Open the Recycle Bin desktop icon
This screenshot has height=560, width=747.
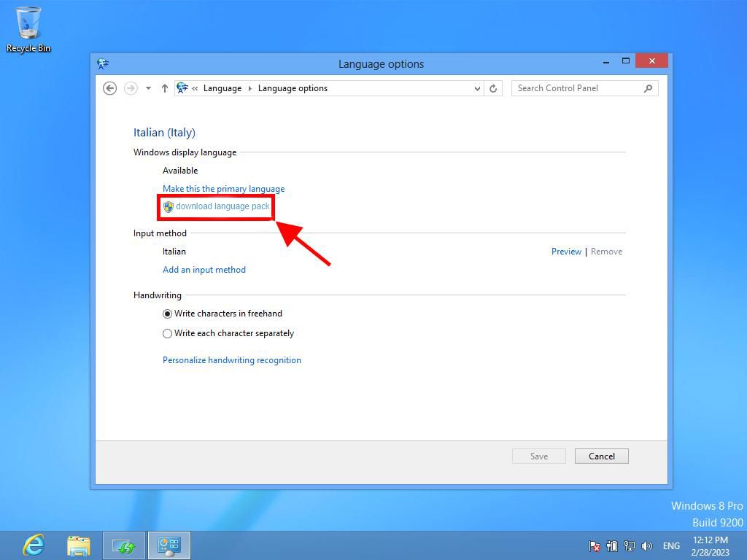(x=28, y=29)
